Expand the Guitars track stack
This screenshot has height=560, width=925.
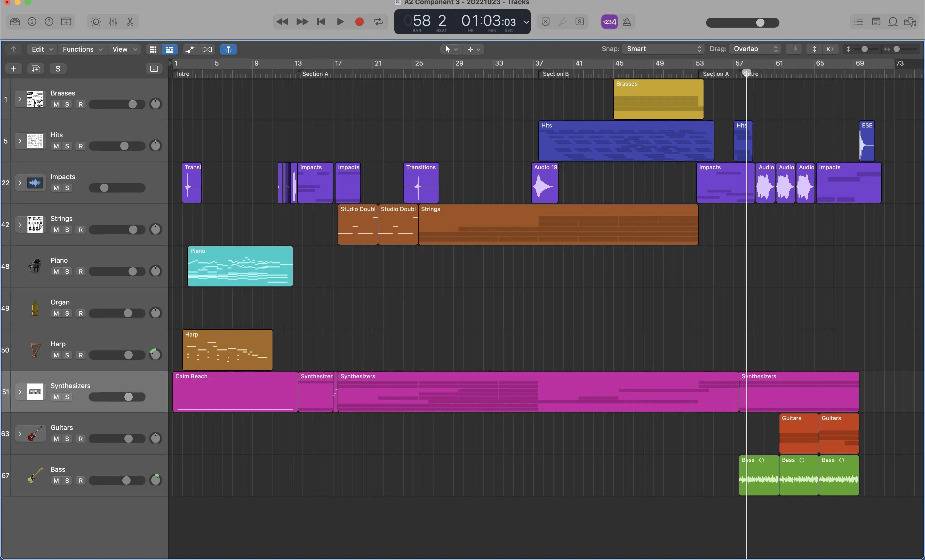coord(20,434)
